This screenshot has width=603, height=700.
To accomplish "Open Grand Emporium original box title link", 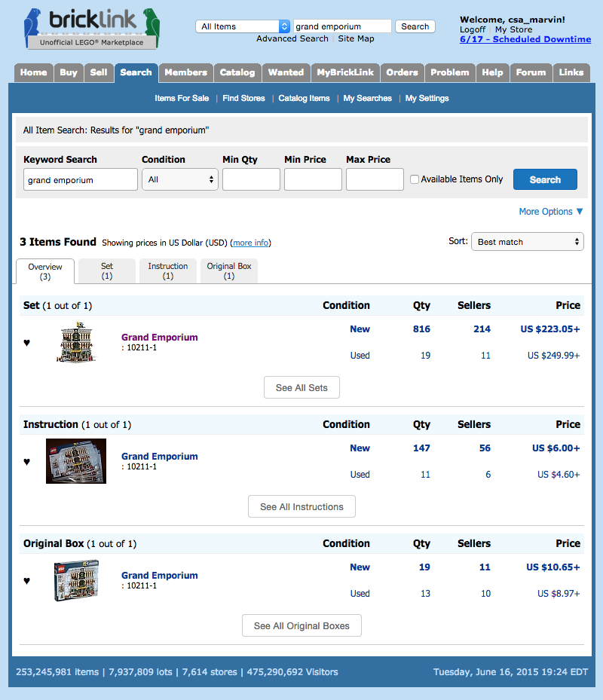I will (x=160, y=575).
